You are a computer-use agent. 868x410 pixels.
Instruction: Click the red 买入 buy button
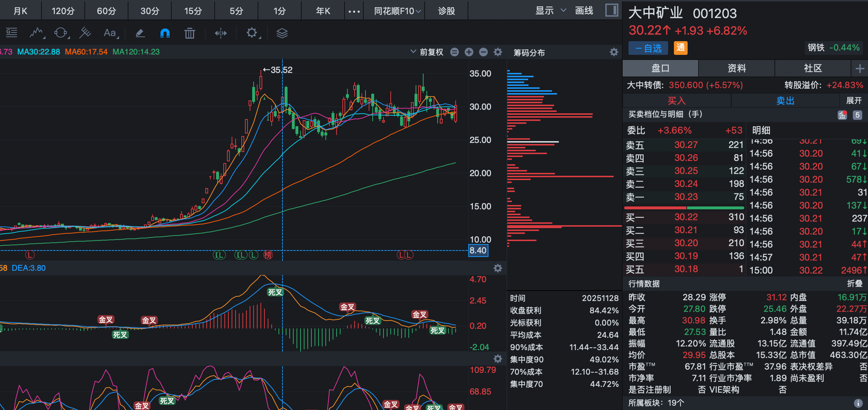[x=676, y=101]
